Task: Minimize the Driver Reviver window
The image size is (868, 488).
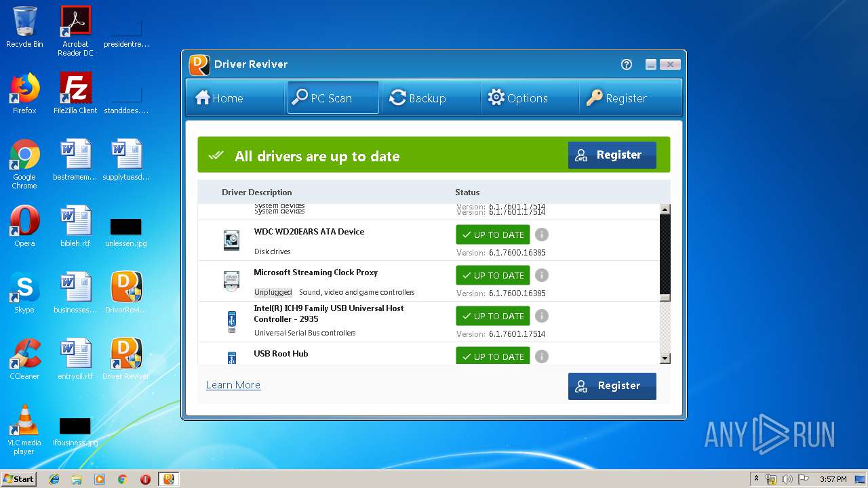Action: point(651,64)
